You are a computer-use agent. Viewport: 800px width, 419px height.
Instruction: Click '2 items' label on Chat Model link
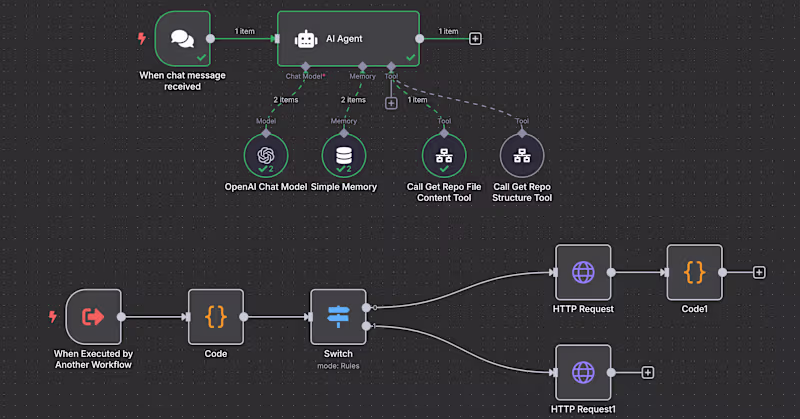coord(286,100)
